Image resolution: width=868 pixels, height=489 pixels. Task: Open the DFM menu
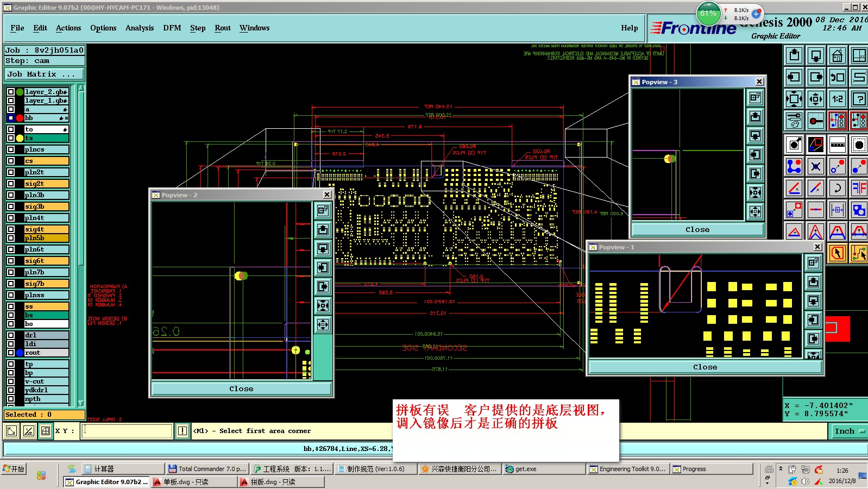coord(172,28)
